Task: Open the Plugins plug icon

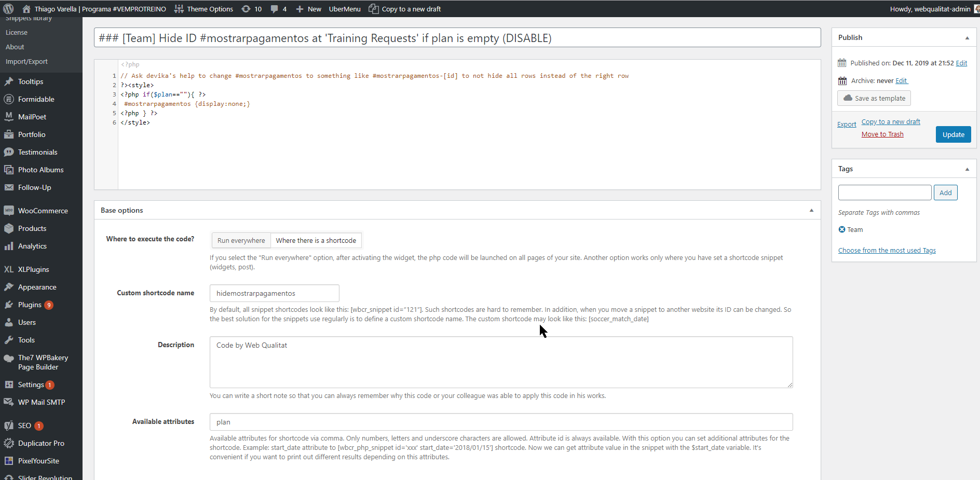Action: coord(9,305)
